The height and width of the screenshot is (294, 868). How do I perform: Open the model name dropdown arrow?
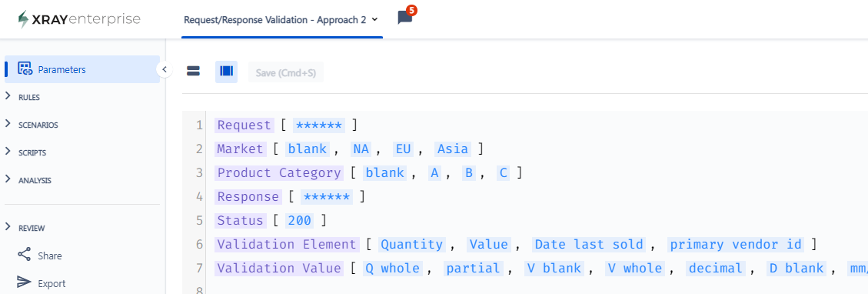click(374, 19)
